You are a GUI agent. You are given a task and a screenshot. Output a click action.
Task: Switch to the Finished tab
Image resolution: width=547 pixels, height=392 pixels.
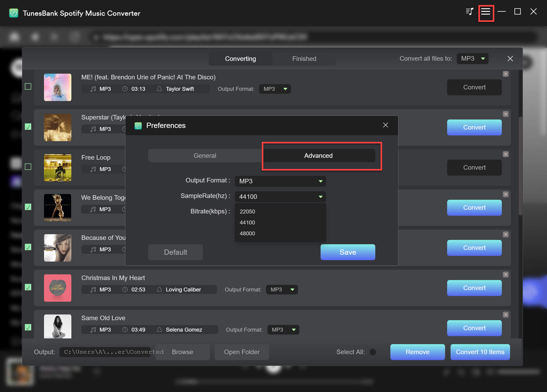click(304, 59)
